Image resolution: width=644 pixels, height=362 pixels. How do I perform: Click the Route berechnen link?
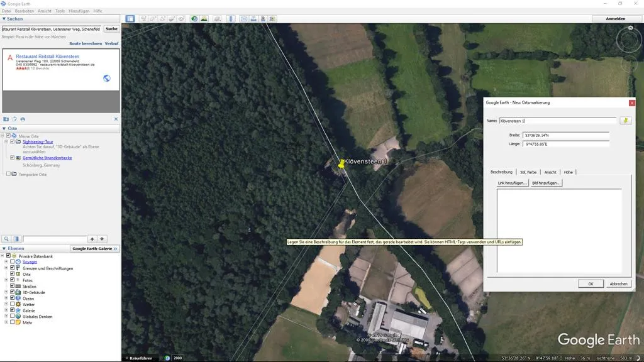[x=86, y=43]
